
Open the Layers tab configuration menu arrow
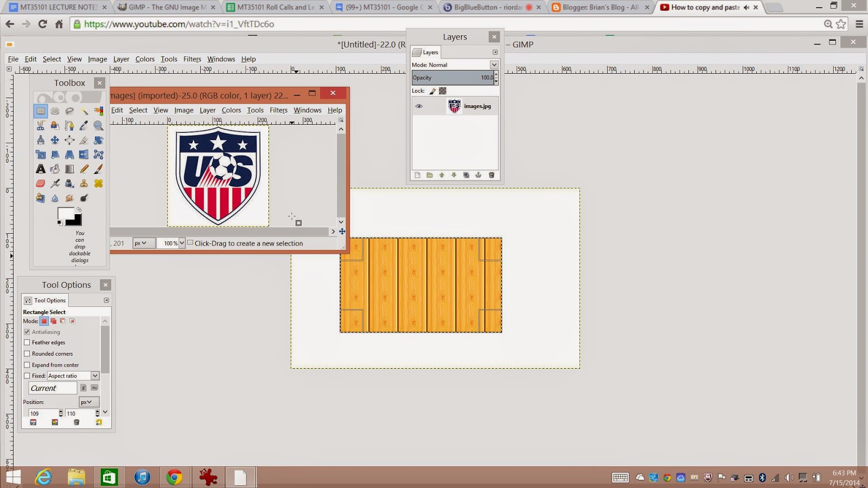pos(495,52)
